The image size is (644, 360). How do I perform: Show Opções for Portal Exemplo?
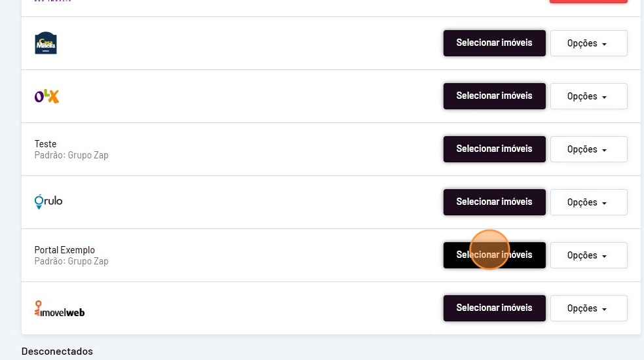(x=588, y=255)
